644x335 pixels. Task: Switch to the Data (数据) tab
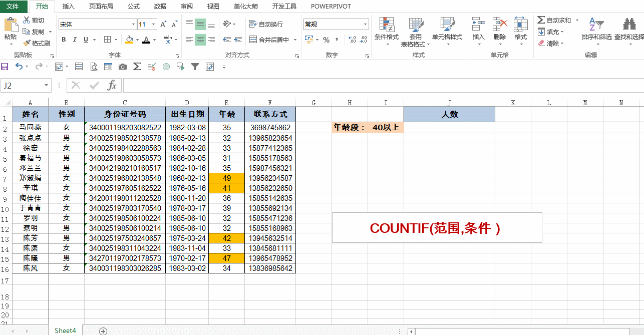pos(160,7)
